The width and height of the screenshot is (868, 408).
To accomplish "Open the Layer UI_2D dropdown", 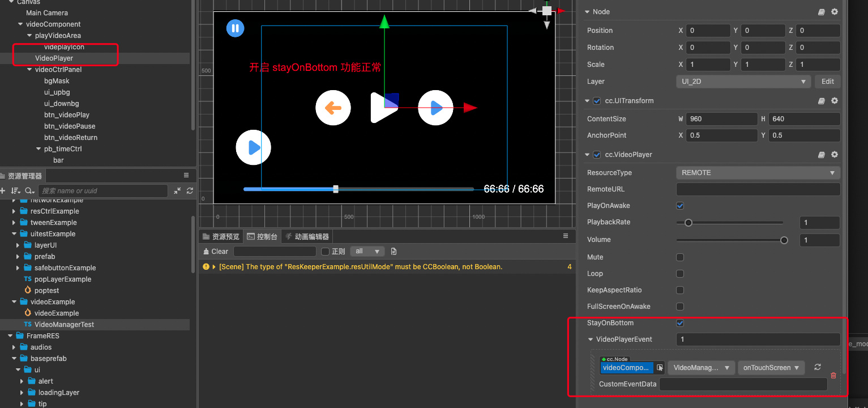I will pos(743,82).
